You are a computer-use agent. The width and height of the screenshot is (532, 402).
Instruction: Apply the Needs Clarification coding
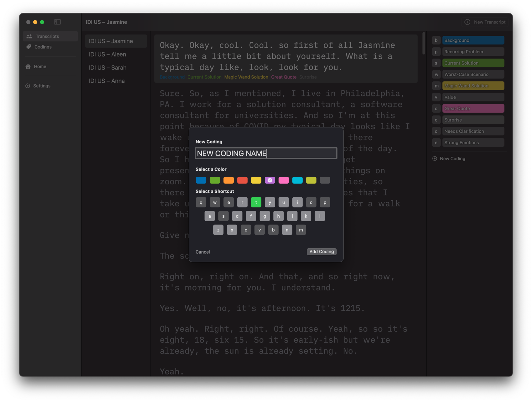tap(473, 131)
